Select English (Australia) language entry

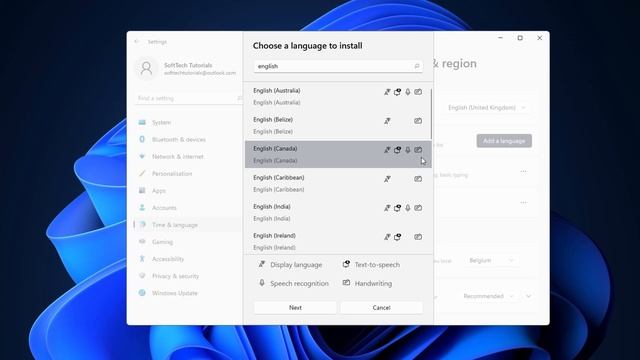tap(338, 96)
